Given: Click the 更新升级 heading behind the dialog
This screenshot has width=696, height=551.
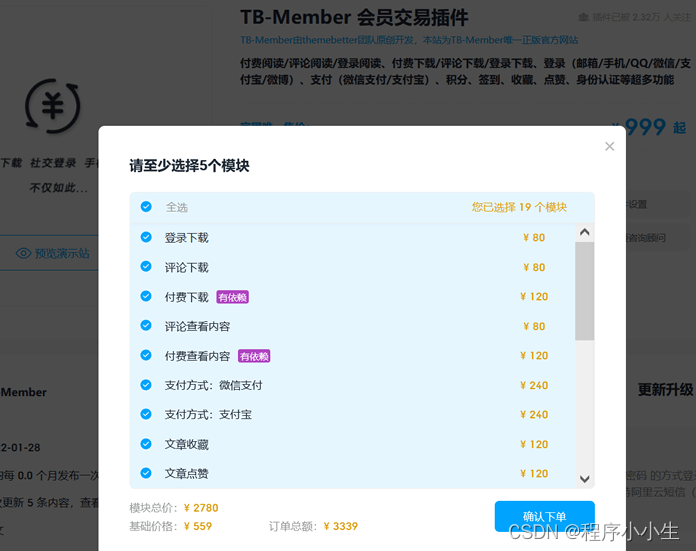Looking at the screenshot, I should [x=665, y=390].
